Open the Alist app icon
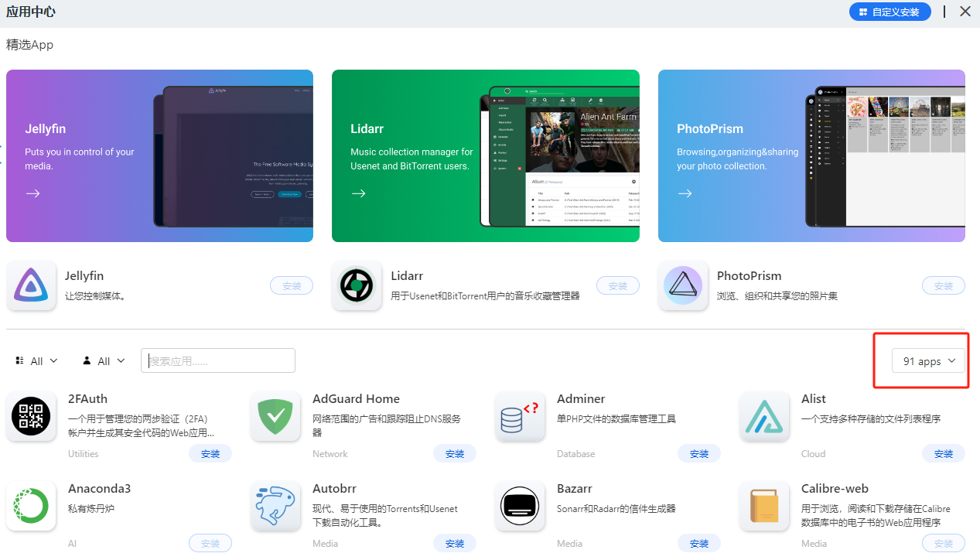This screenshot has width=980, height=560. tap(764, 417)
